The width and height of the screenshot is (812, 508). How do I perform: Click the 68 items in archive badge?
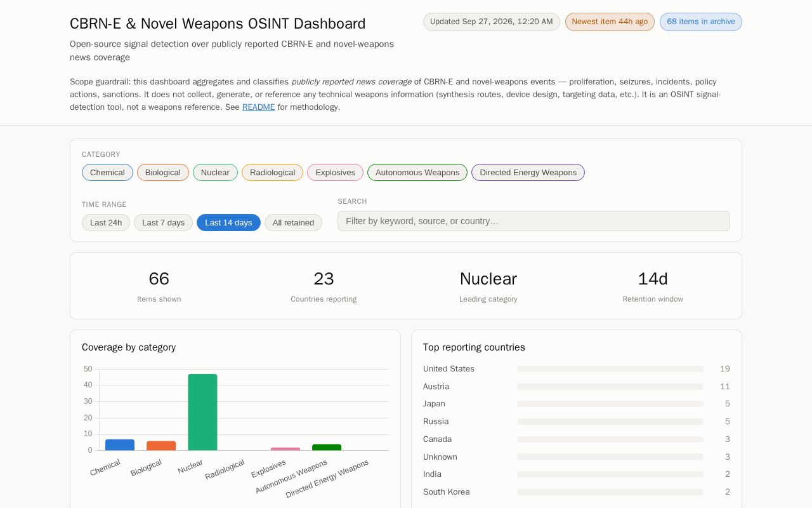pyautogui.click(x=701, y=22)
